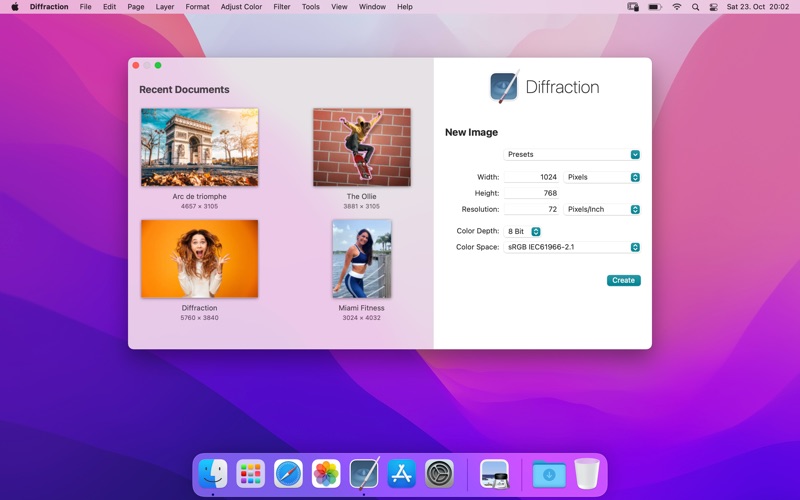Open App Store from the Dock

[402, 473]
